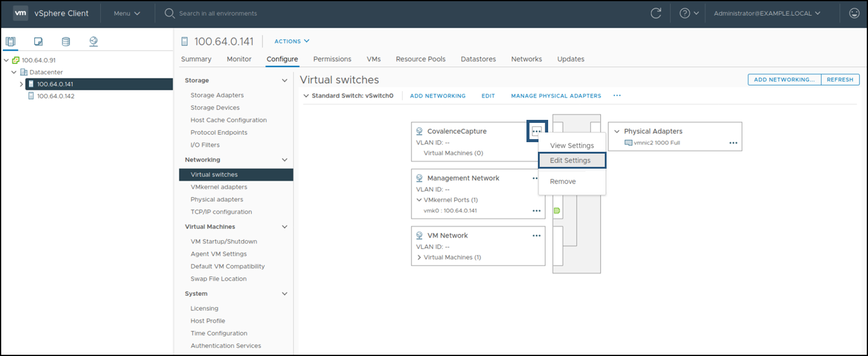Collapse the Storage section in sidebar

coord(285,80)
